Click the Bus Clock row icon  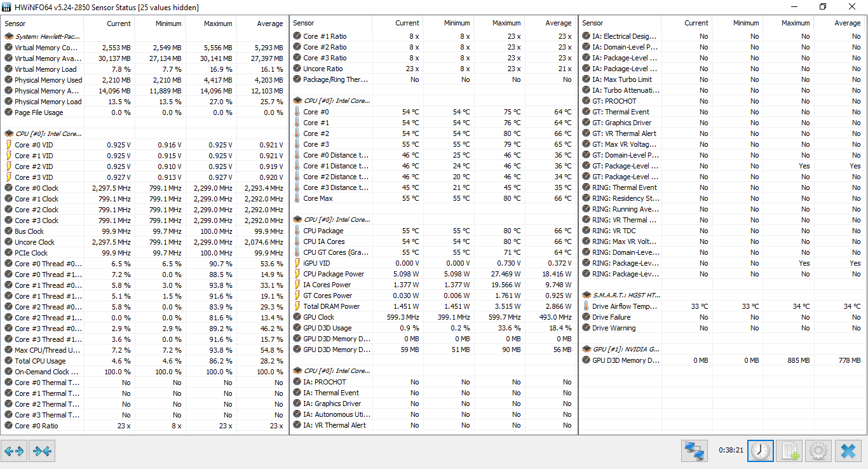pyautogui.click(x=9, y=231)
